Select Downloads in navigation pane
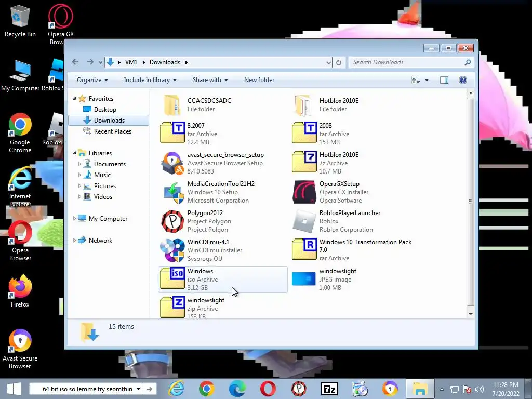Image resolution: width=532 pixels, height=399 pixels. tap(109, 121)
